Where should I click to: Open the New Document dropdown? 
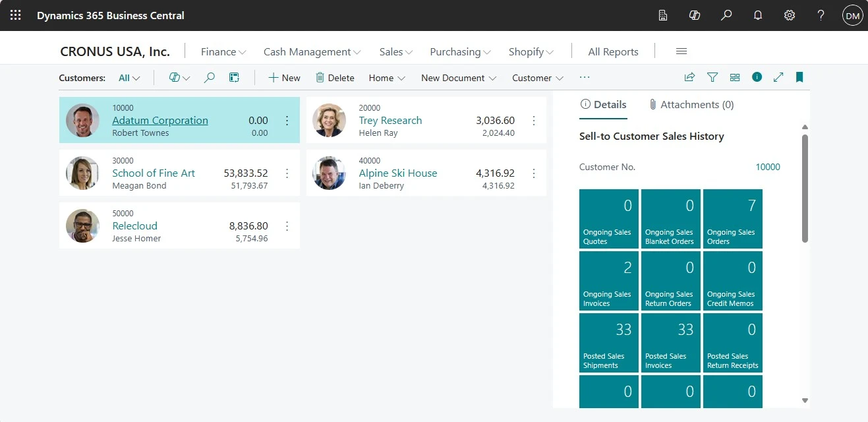(459, 78)
